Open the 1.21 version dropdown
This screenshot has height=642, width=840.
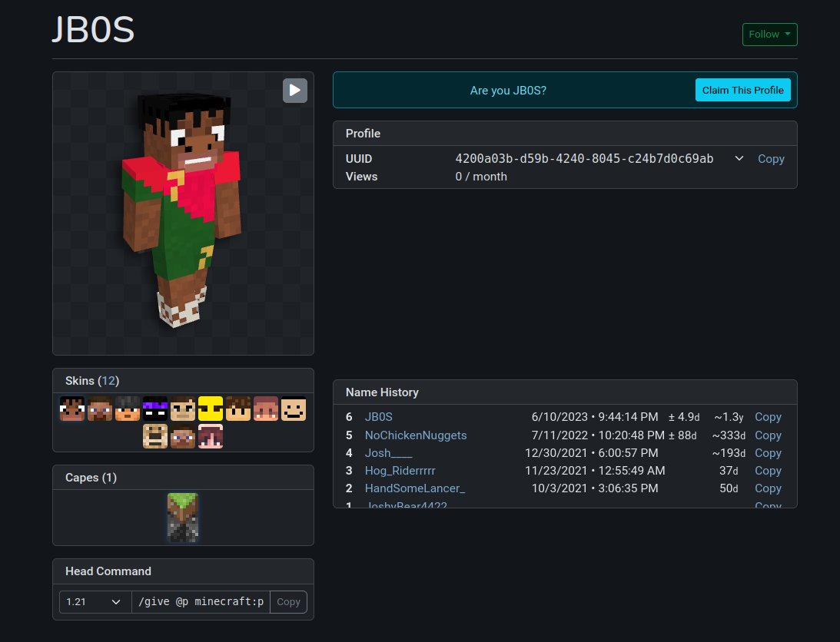click(95, 602)
